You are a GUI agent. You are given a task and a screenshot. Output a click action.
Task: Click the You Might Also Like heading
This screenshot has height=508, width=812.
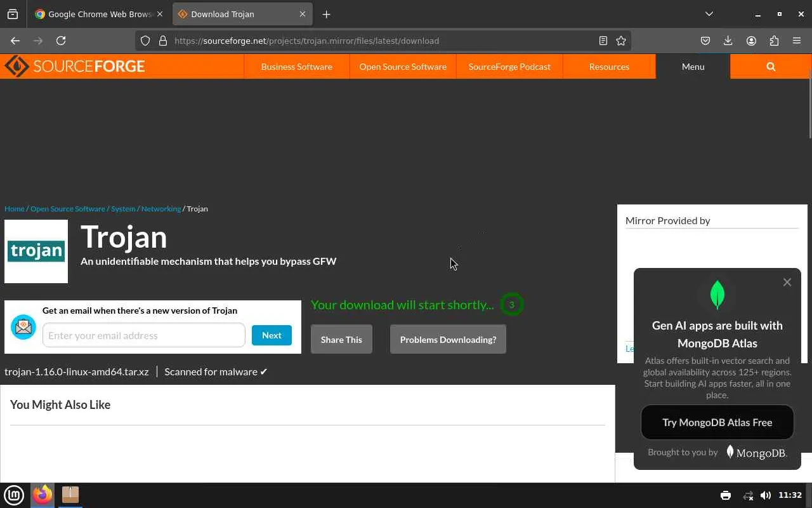(60, 404)
